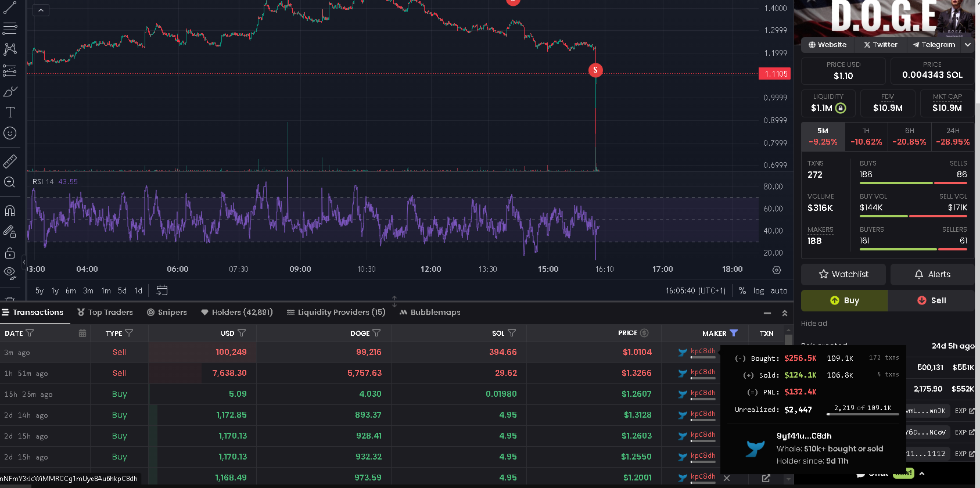This screenshot has height=488, width=980.
Task: Open maker in explorer external-link icon
Action: click(766, 478)
